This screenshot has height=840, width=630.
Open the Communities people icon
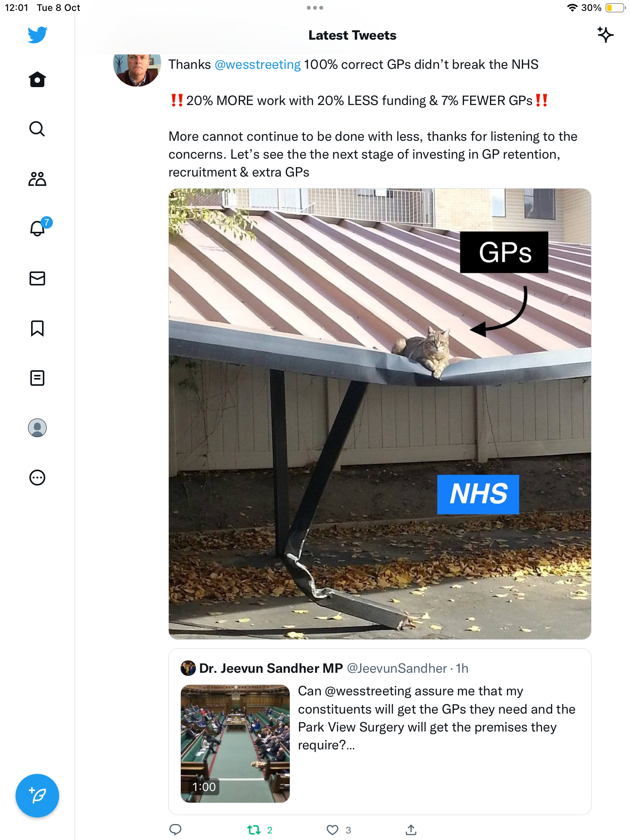point(37,179)
